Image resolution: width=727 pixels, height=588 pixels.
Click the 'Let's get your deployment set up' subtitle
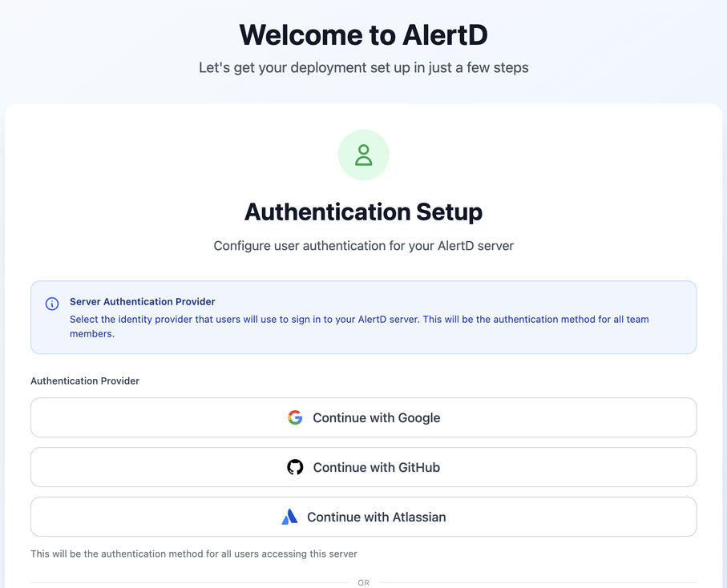tap(364, 67)
